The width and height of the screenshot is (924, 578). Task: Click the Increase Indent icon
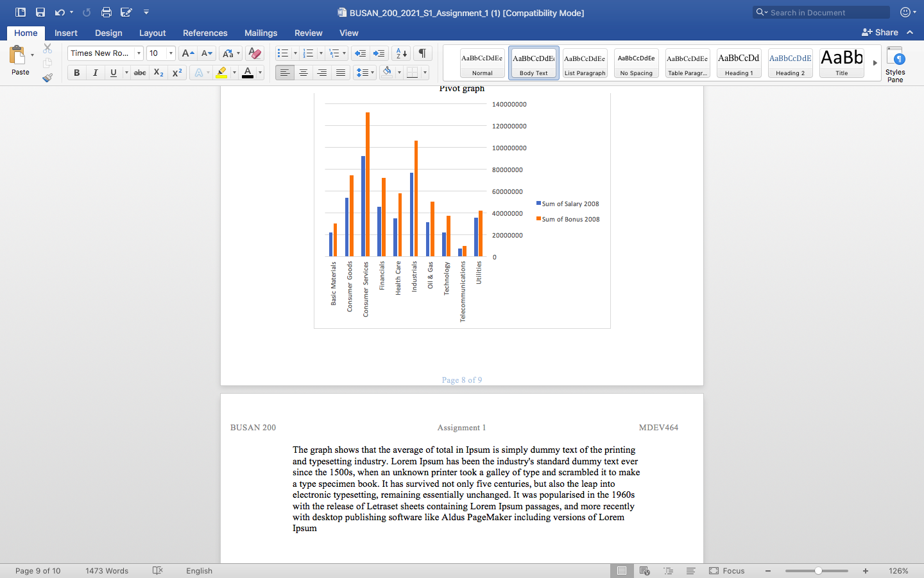point(379,53)
